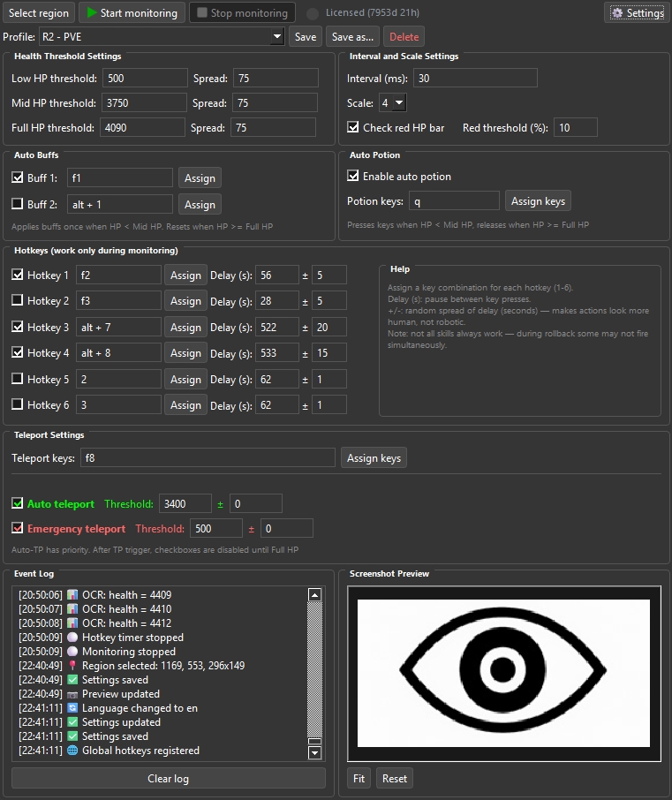Click the green play icon on Start monitoring
Viewport: 672px width, 800px height.
pos(92,12)
